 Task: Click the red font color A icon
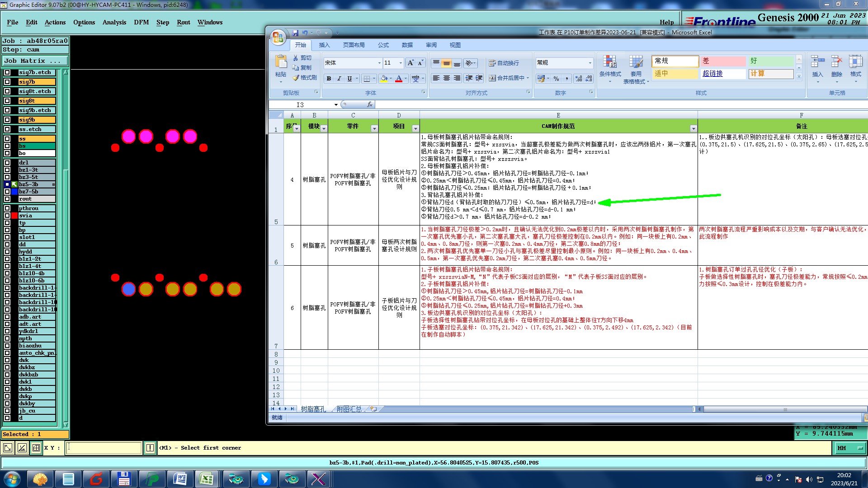pyautogui.click(x=399, y=79)
